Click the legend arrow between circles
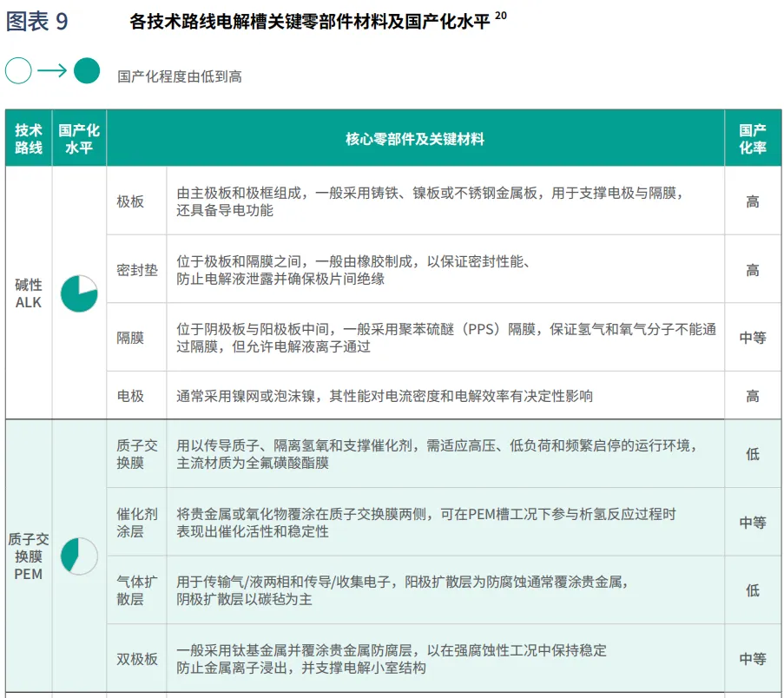This screenshot has height=698, width=784. tap(52, 70)
